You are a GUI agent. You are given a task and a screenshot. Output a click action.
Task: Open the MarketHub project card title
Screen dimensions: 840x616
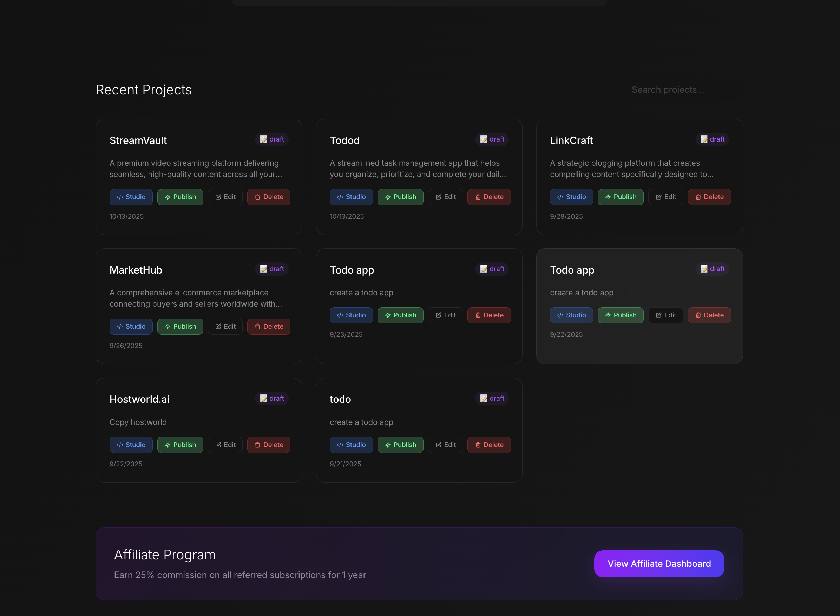coord(136,270)
